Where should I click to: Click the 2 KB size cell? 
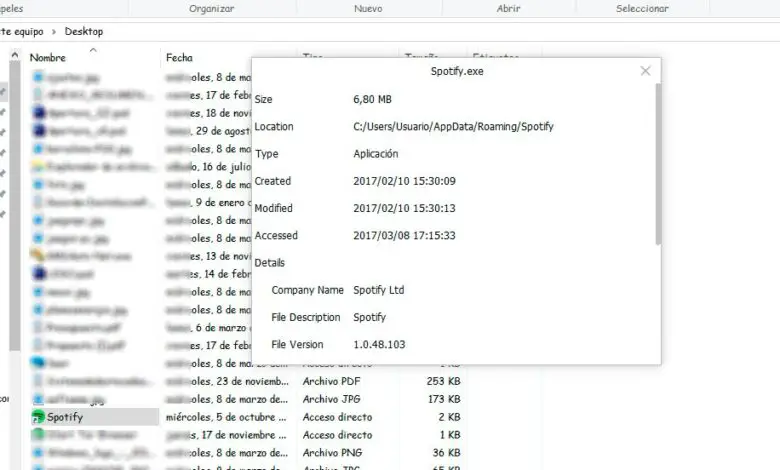(x=449, y=417)
